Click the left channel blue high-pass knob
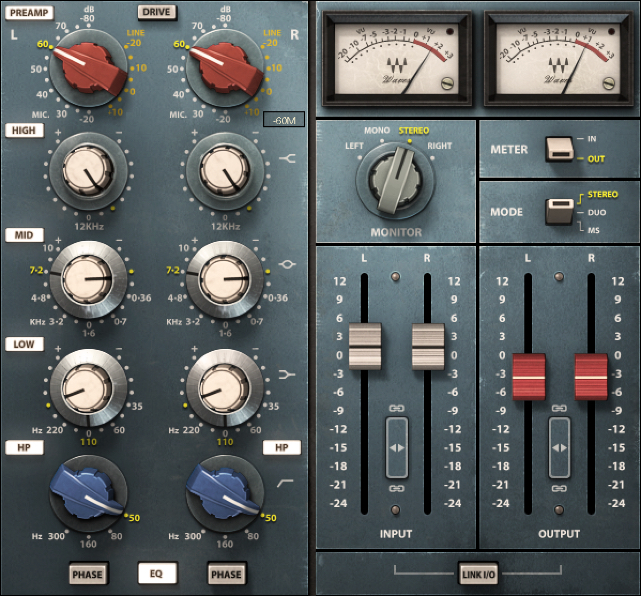Screen dimensions: 641x596 pyautogui.click(x=87, y=493)
